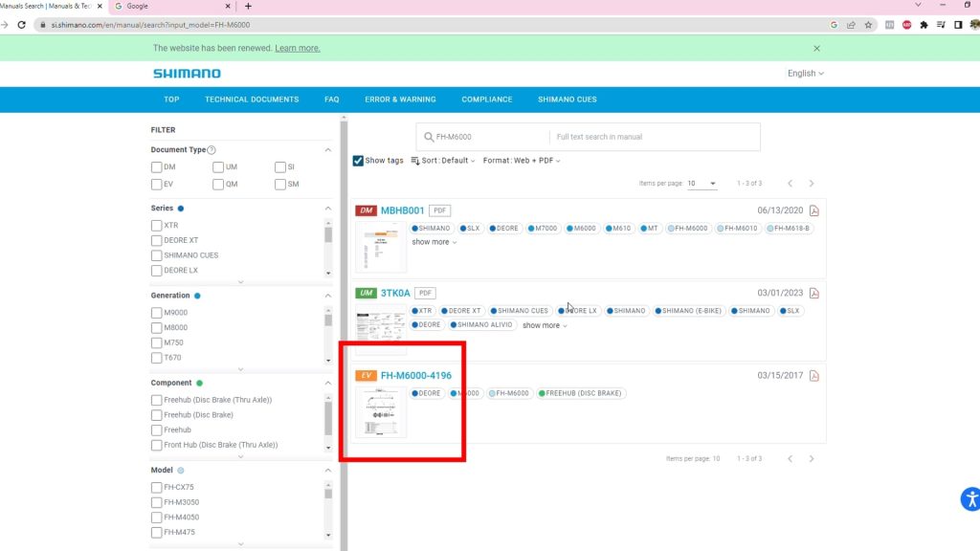The height and width of the screenshot is (551, 980).
Task: Click the search magnifier icon
Action: [429, 137]
